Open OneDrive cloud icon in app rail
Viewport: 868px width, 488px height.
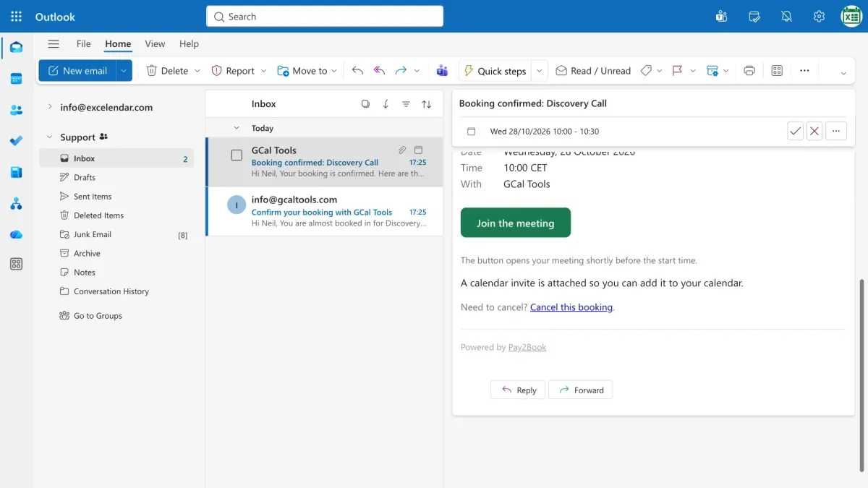tap(16, 235)
